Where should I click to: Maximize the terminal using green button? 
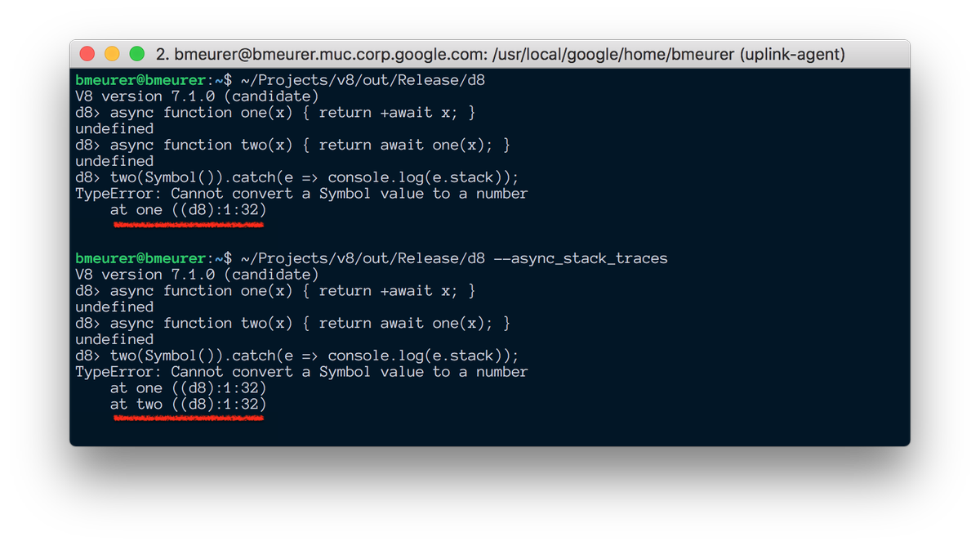[x=137, y=54]
